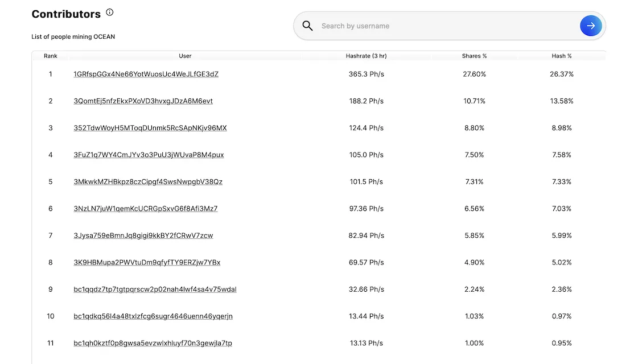Follow the 3FuZ1q7WY4CmJYv address link
The width and height of the screenshot is (638, 364).
point(149,155)
